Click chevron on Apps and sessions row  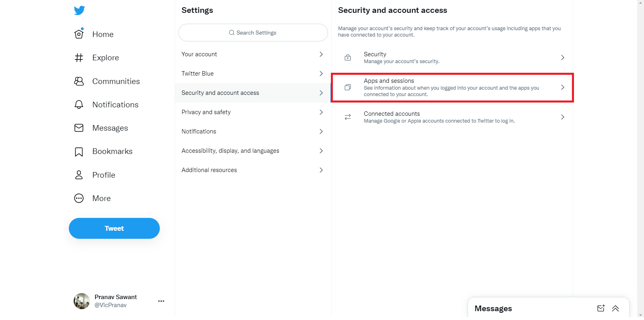563,87
